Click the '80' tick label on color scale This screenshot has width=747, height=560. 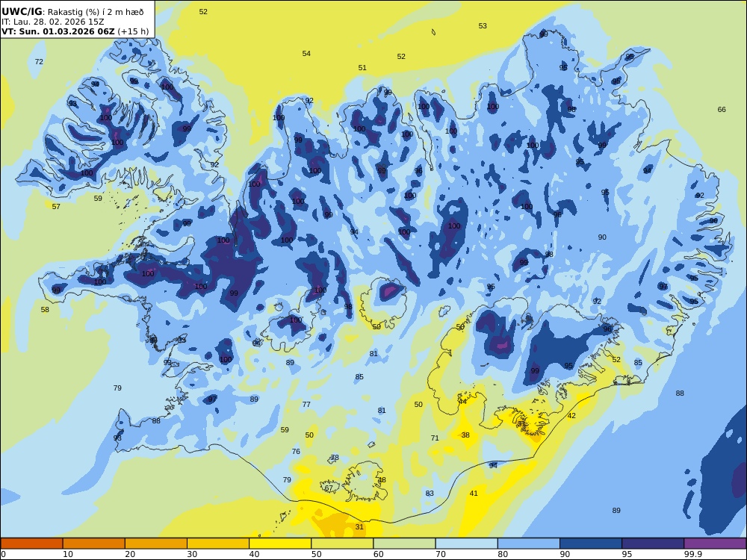click(503, 554)
